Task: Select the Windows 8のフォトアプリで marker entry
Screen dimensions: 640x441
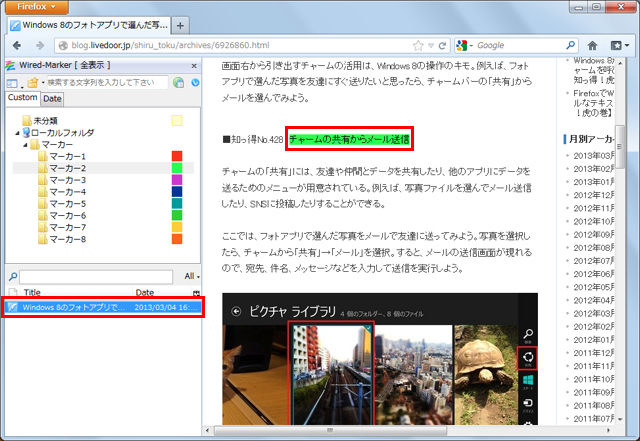Action: point(102,307)
